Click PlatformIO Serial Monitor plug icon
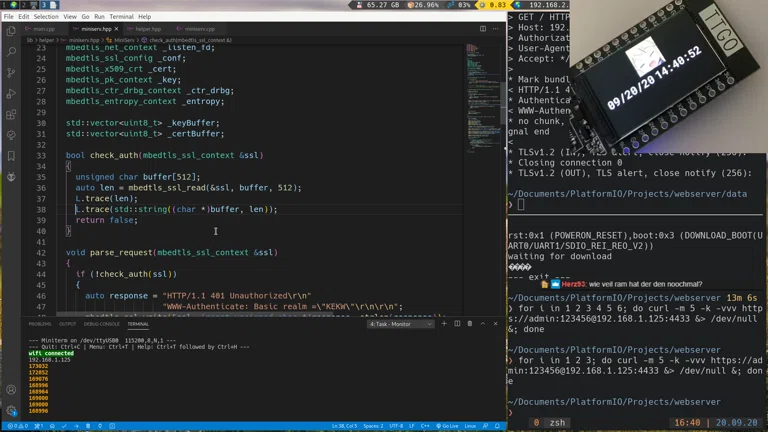This screenshot has height=432, width=768. [x=100, y=426]
